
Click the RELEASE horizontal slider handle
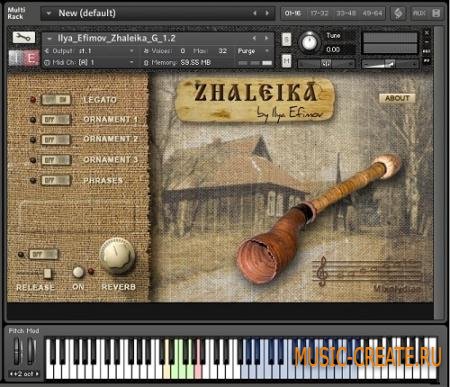[47, 273]
